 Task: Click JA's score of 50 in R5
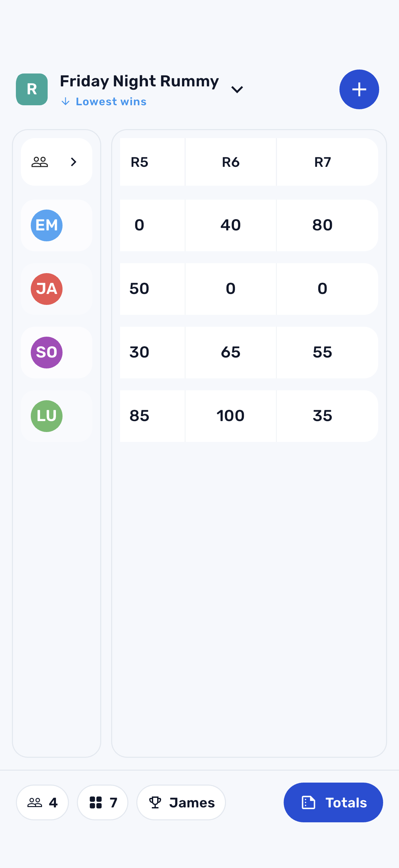139,289
